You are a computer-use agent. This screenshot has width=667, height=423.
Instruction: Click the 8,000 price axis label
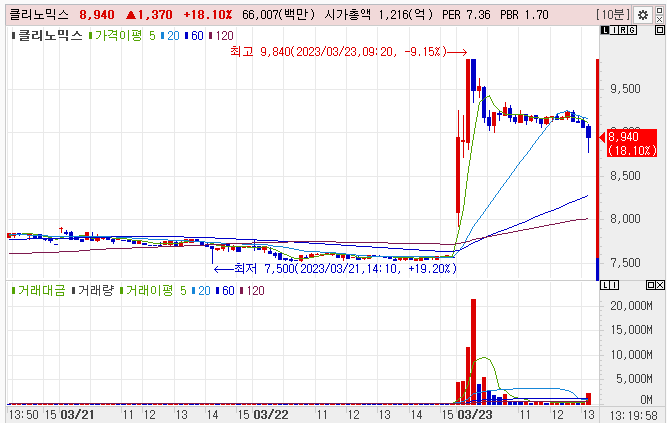tap(625, 219)
